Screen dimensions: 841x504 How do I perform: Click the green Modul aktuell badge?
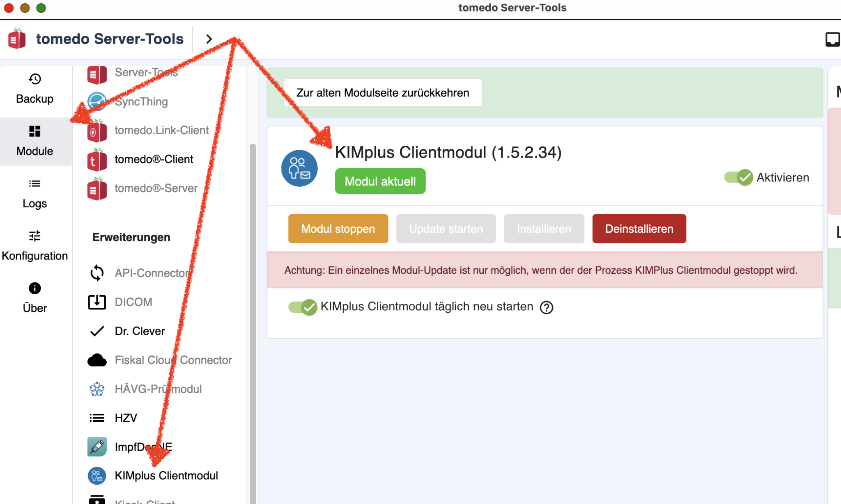[380, 181]
